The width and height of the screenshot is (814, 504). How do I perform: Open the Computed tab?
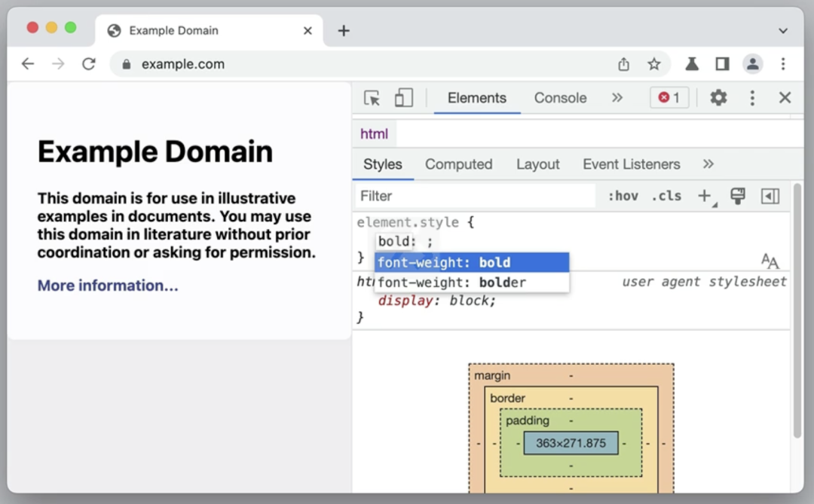pos(458,164)
